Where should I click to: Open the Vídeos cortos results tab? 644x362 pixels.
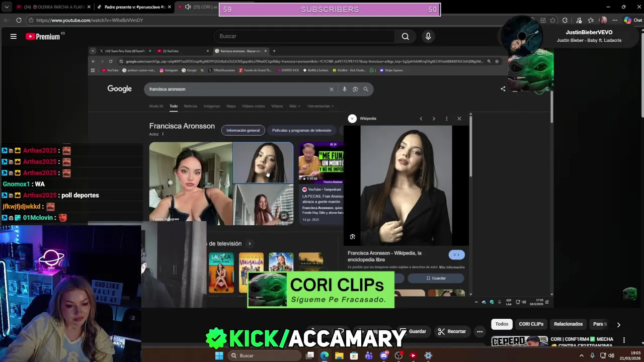(x=254, y=106)
